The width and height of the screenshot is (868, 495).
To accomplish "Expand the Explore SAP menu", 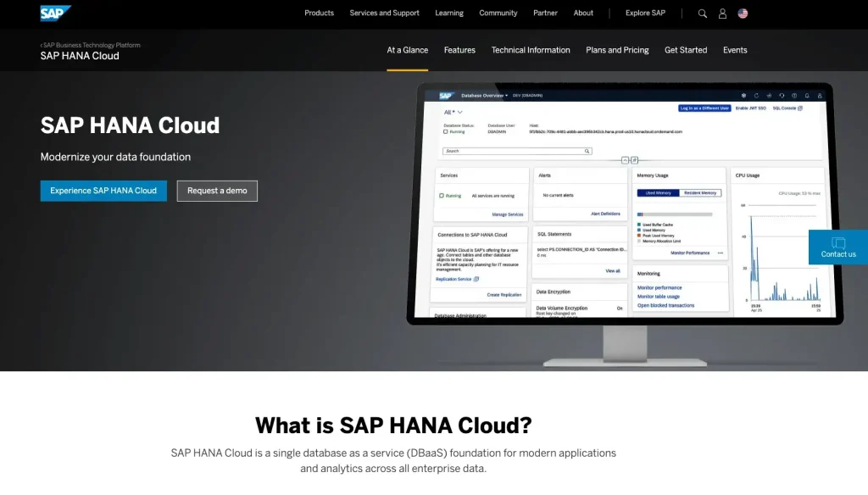I will (x=645, y=13).
